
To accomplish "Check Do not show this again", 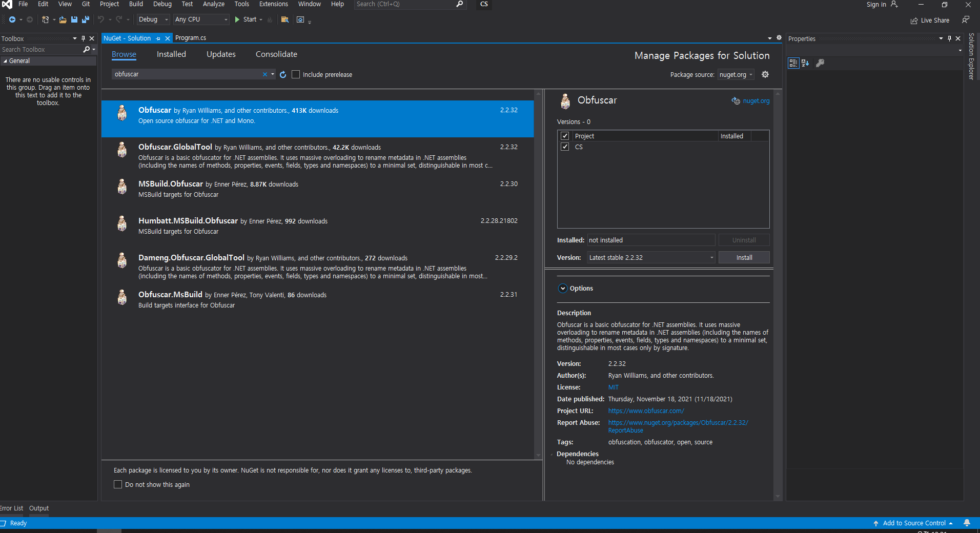I will (118, 484).
